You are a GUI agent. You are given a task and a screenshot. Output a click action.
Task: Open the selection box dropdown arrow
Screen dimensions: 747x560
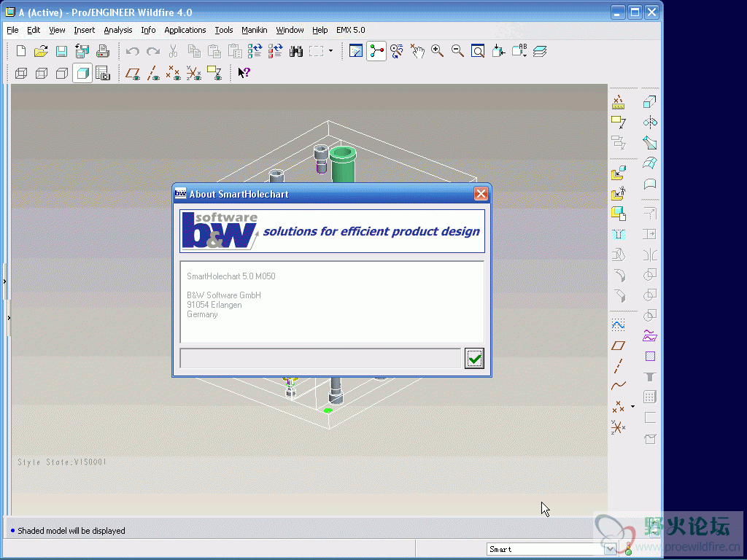coord(330,51)
